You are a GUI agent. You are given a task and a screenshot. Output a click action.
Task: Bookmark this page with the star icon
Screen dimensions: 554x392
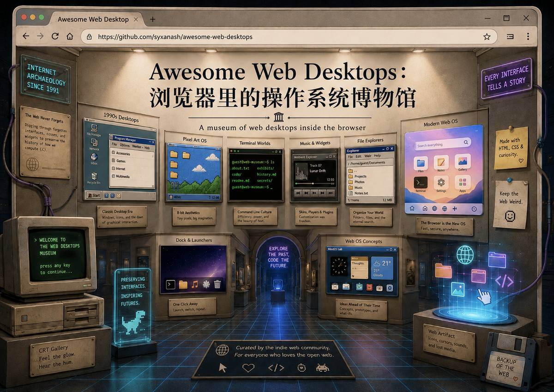(x=487, y=36)
